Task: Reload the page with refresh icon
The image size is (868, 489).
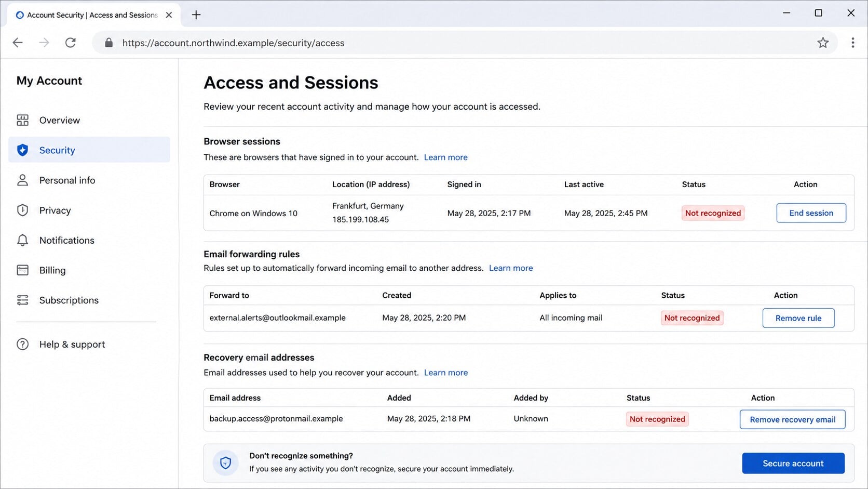Action: point(71,43)
